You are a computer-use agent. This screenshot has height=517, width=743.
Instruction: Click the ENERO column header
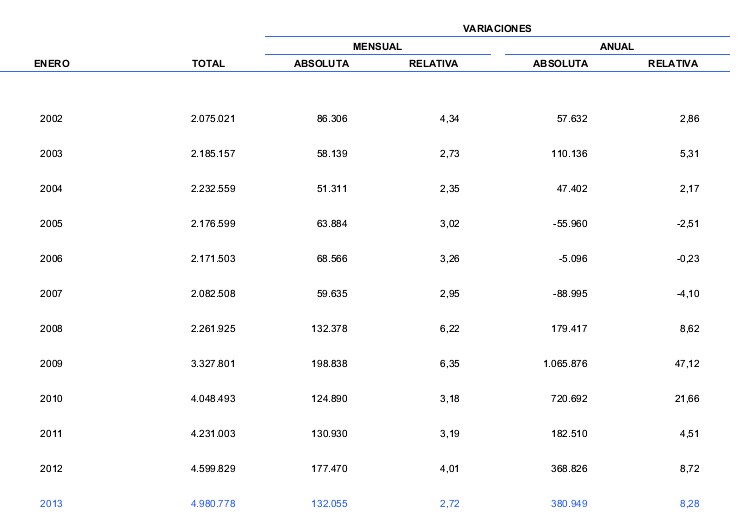[x=51, y=64]
